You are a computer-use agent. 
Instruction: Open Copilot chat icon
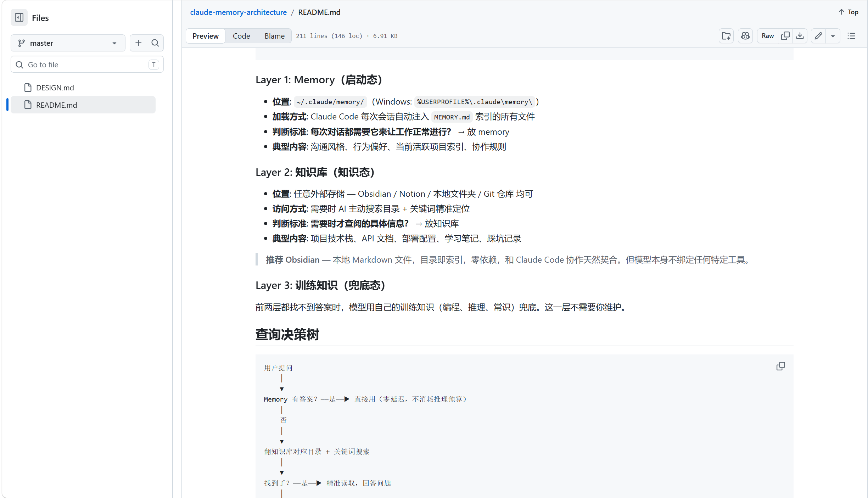[x=745, y=36]
